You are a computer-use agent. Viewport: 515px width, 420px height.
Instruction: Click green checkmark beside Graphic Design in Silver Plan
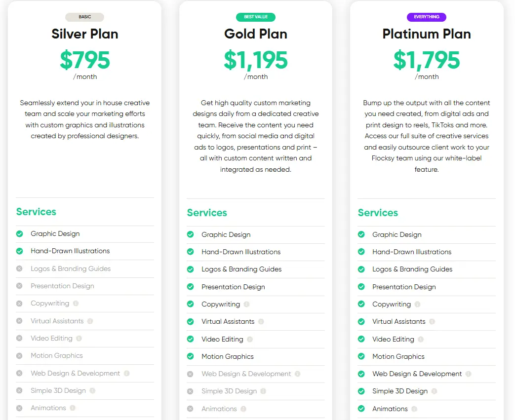pos(20,234)
